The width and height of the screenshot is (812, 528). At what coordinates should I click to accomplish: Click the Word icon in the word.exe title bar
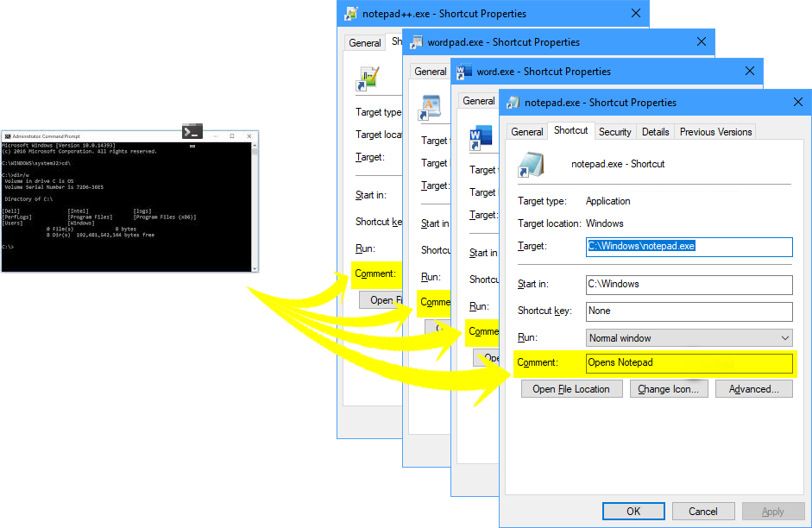464,72
